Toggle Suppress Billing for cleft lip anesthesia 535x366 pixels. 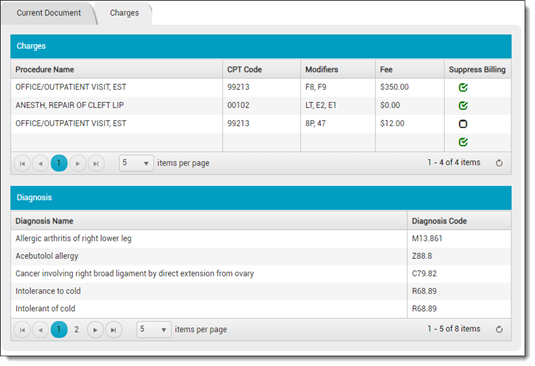[x=463, y=106]
